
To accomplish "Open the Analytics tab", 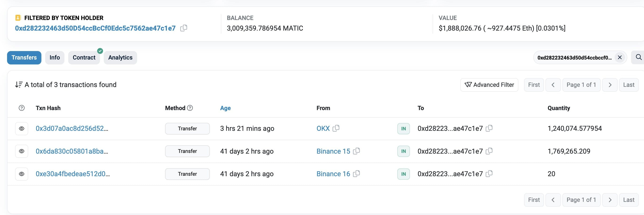I will click(120, 57).
